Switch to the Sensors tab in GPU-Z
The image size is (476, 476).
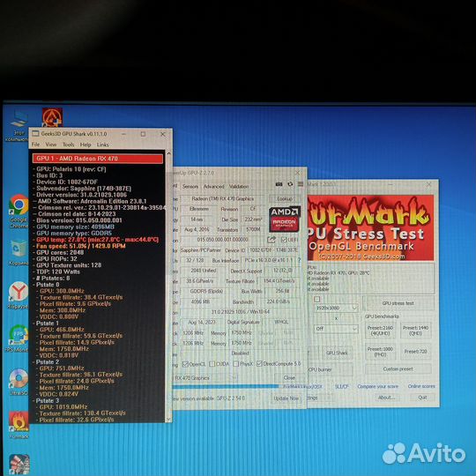(x=190, y=186)
